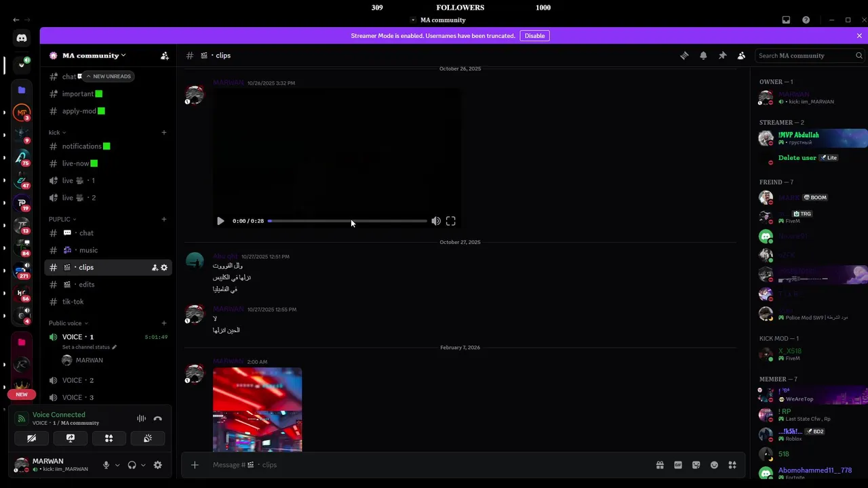The image size is (868, 488).
Task: Open the emoji picker
Action: tap(714, 465)
